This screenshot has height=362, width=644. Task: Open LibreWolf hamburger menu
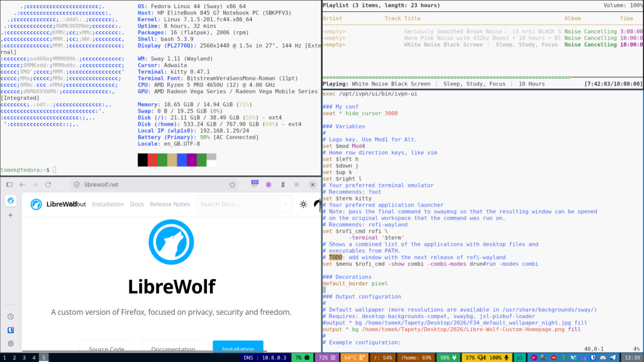point(297,185)
